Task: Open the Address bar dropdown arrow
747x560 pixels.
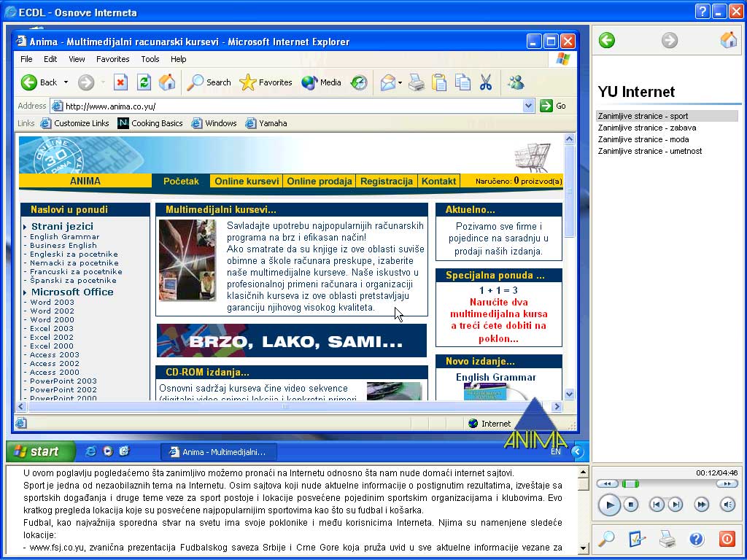Action: (x=527, y=106)
